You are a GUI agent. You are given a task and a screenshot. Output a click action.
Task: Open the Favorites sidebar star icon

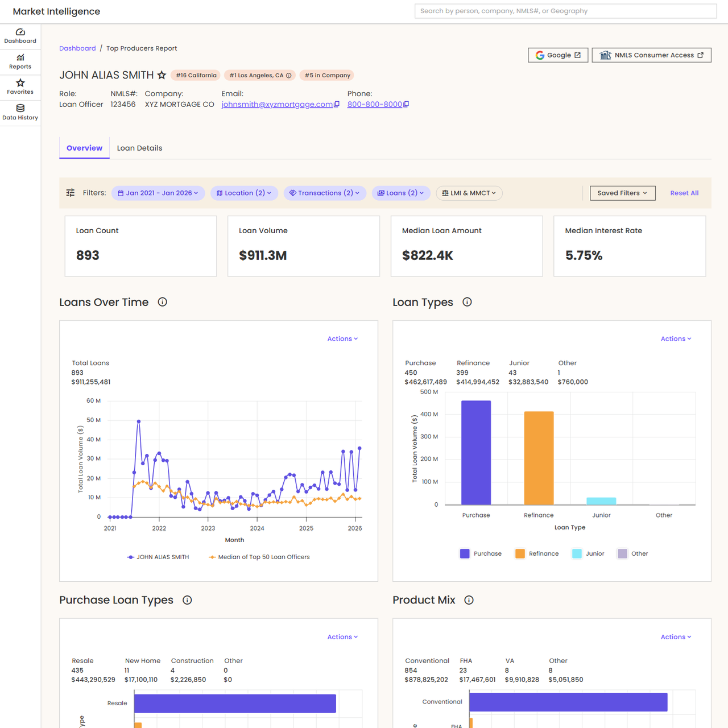[x=20, y=83]
